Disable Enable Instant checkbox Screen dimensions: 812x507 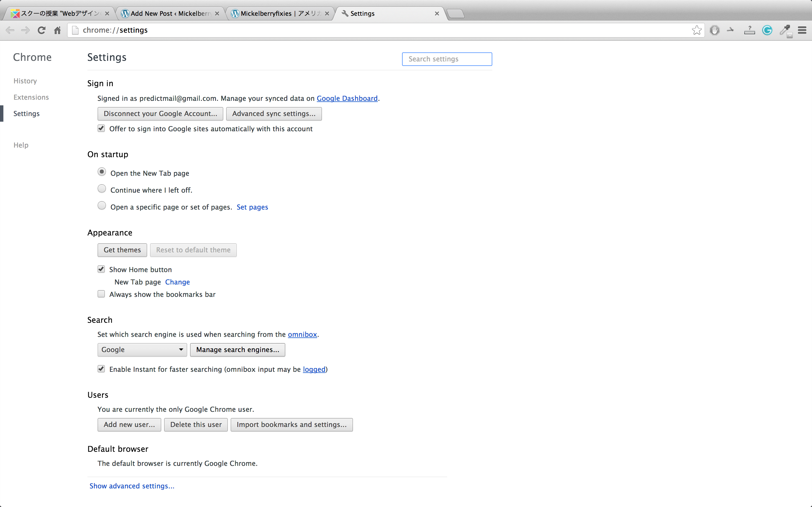tap(101, 369)
